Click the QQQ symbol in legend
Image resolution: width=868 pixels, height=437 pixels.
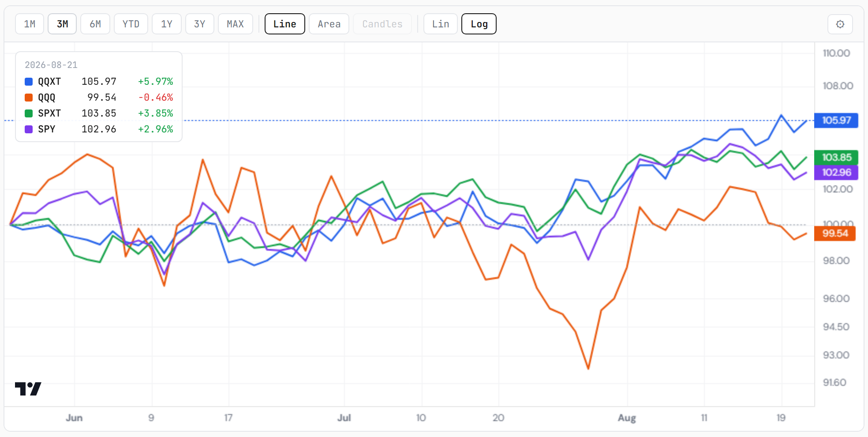click(47, 98)
